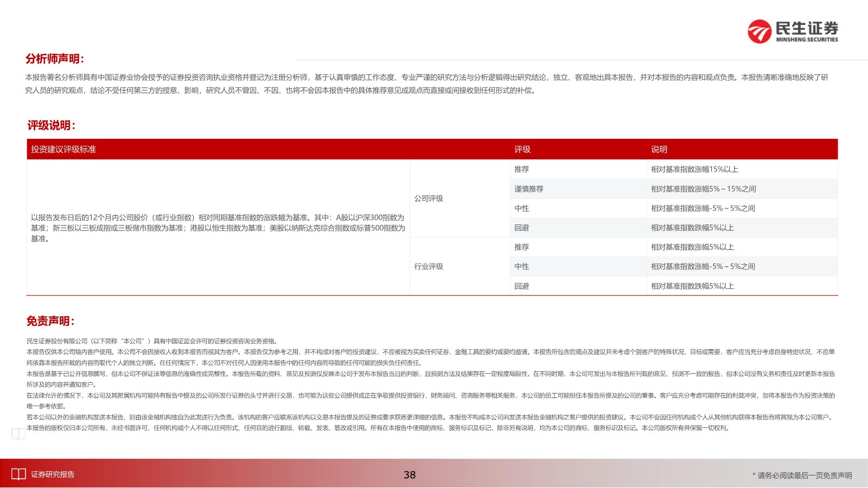Viewport: 868px width, 488px height.
Task: Click the line starting 本报告的版权仅归本公司所有
Action: click(x=379, y=428)
